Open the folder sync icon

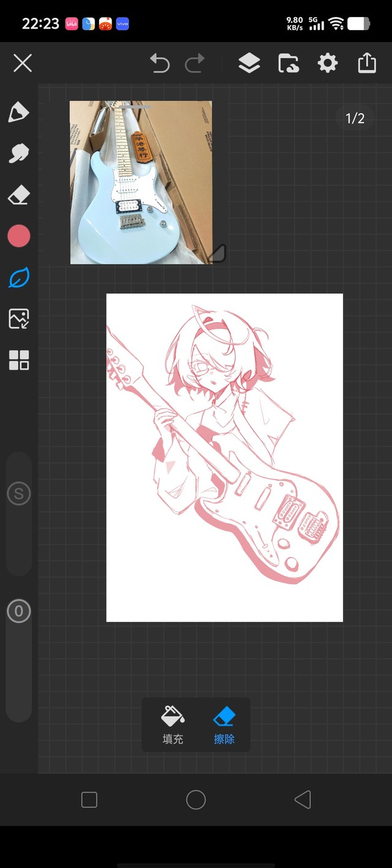(x=288, y=63)
